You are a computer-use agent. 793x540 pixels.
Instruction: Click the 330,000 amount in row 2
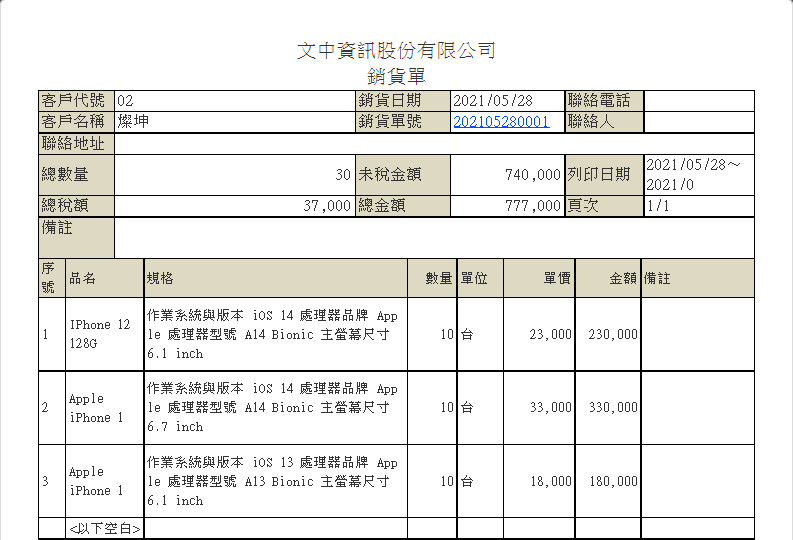[x=609, y=408]
